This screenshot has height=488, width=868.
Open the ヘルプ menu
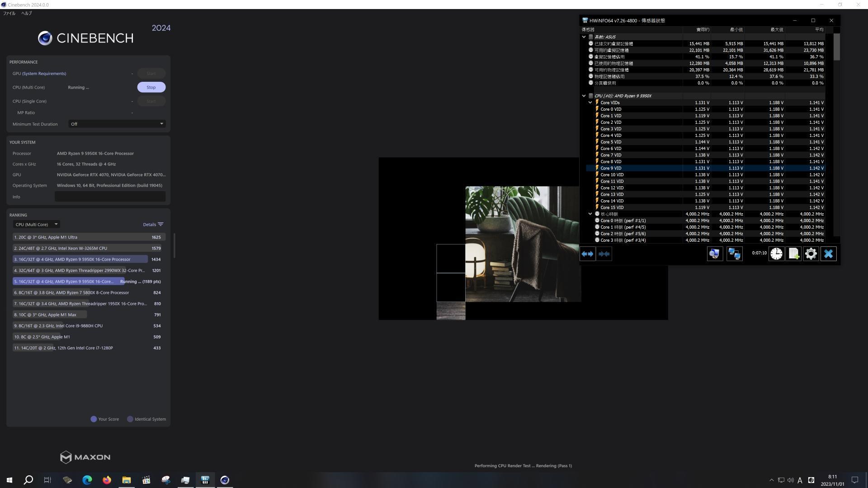tap(27, 14)
